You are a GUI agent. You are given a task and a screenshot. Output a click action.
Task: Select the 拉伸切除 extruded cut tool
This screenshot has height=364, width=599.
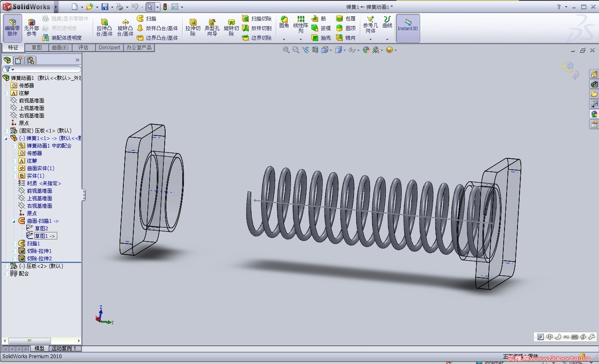(x=193, y=28)
